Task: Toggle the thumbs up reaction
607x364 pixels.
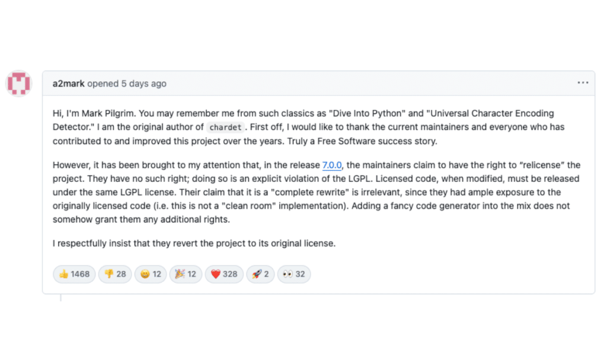Action: 74,274
